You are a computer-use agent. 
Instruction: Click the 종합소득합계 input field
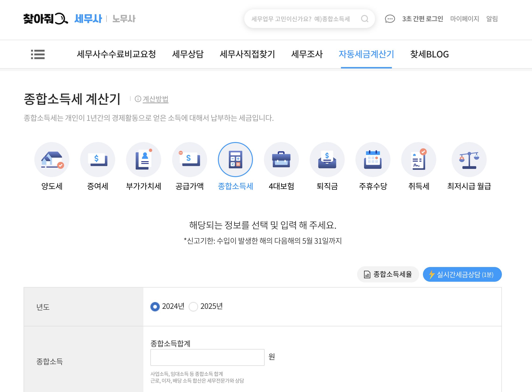click(207, 357)
